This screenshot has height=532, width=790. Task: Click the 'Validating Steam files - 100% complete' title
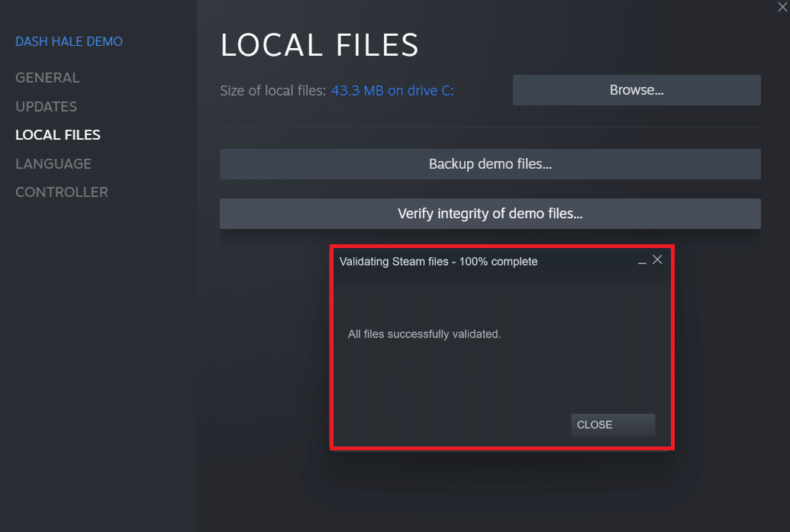(438, 262)
